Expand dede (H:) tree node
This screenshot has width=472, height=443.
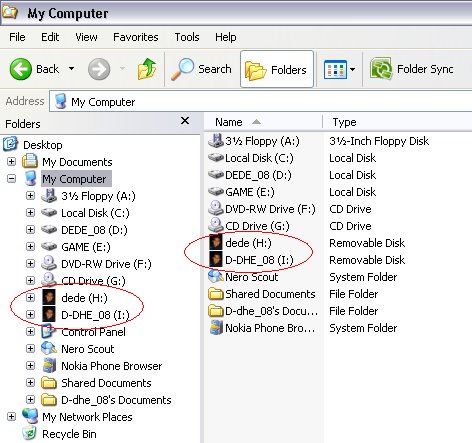tap(30, 298)
